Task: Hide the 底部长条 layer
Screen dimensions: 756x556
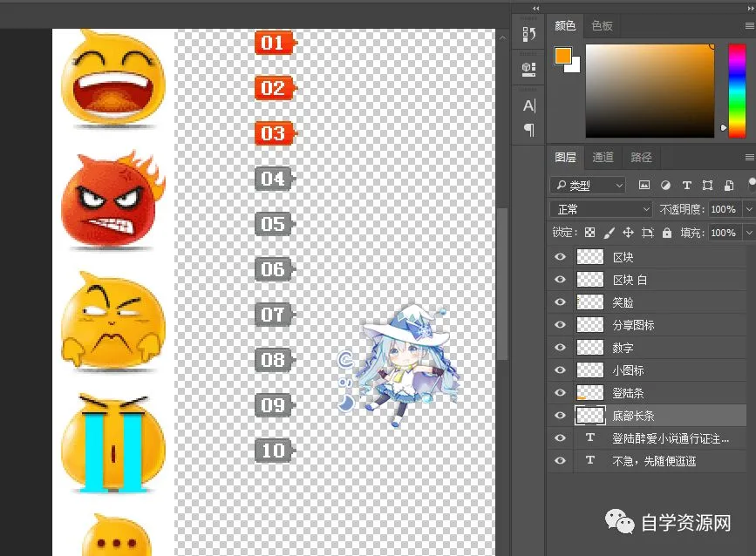Action: pos(560,416)
